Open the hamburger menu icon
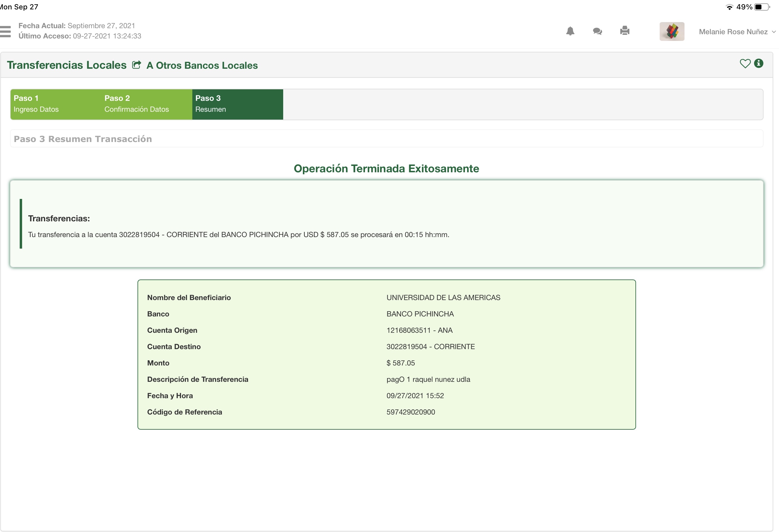Screen dimensions: 779x532 [x=5, y=31]
